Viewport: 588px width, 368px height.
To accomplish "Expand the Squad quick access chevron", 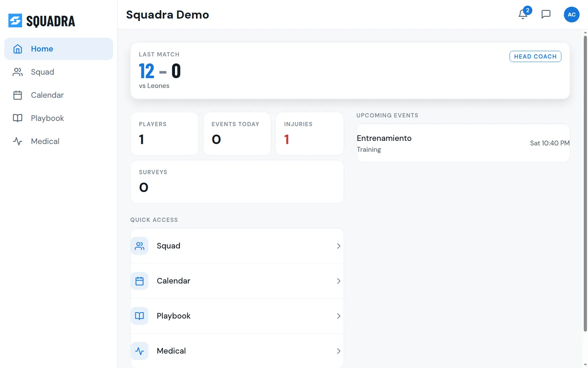I will [x=338, y=246].
